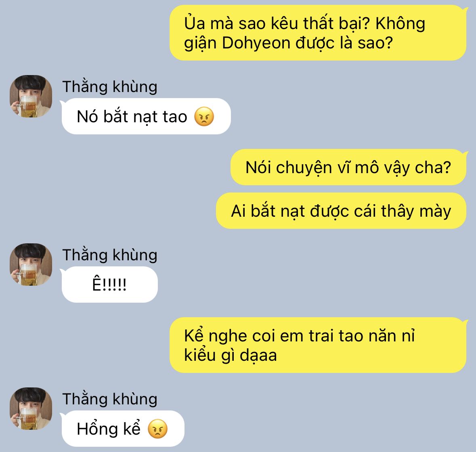Click angry emoji after "Hồng kể"
Viewport: 476px width, 452px height.
(x=157, y=429)
